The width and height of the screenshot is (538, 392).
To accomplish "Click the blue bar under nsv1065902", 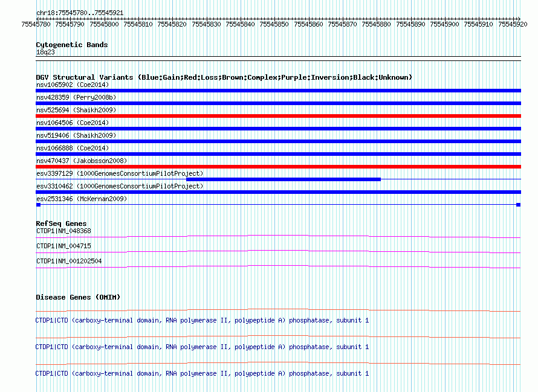I will 278,91.
